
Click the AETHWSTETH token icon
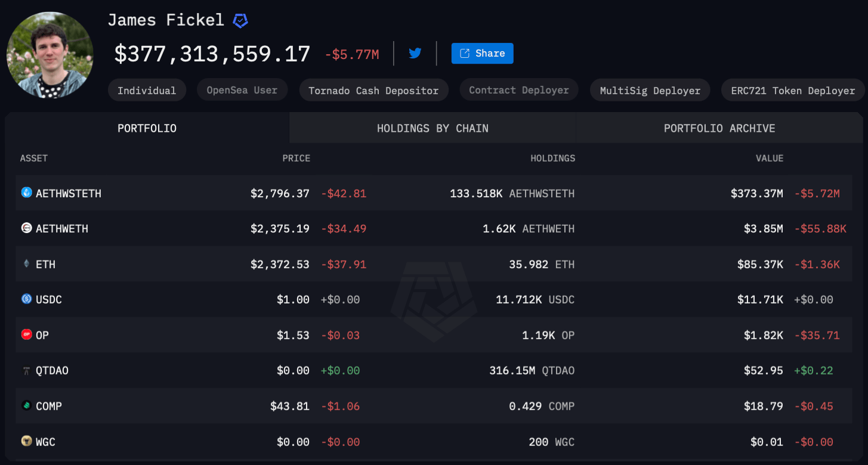pyautogui.click(x=26, y=193)
